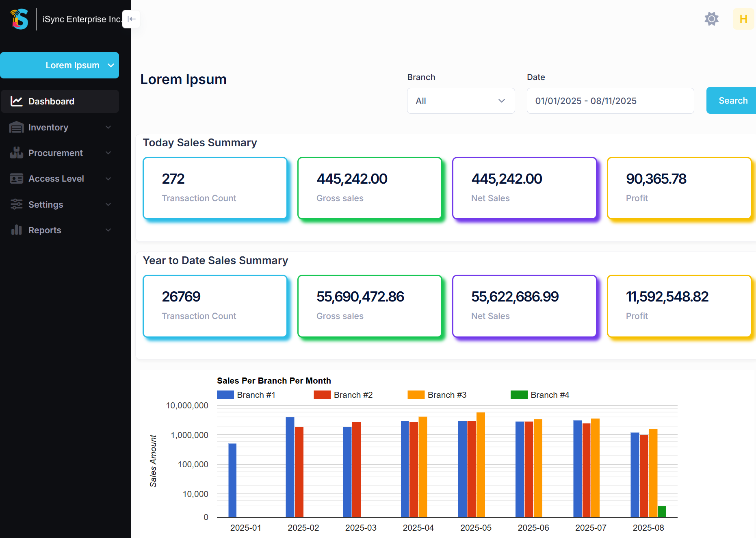Click the Procurement boxes icon

point(16,153)
